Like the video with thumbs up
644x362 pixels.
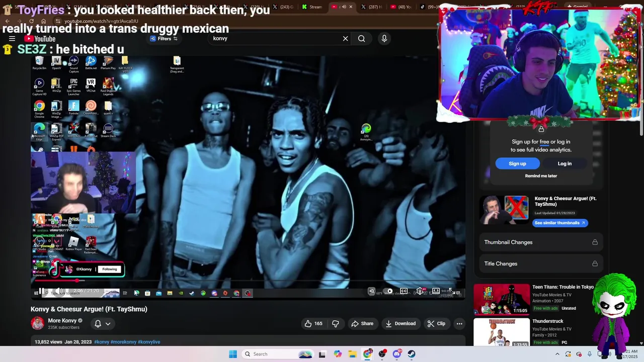313,324
